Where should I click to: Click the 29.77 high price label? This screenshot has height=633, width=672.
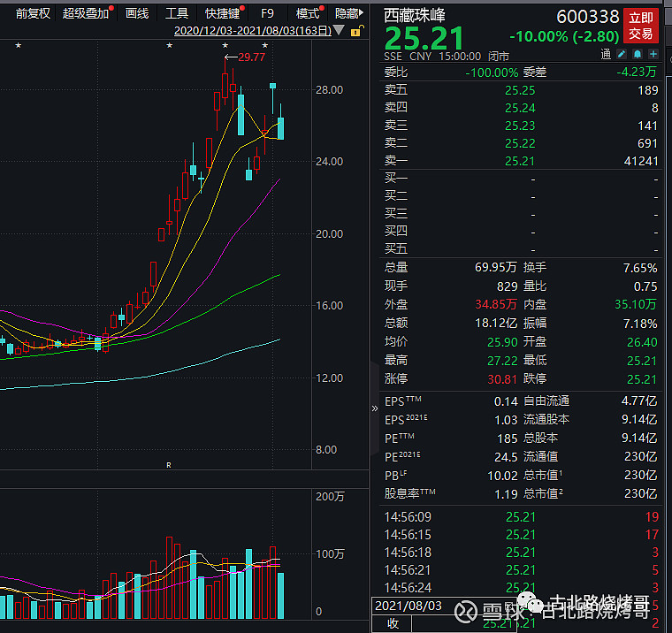coord(252,57)
